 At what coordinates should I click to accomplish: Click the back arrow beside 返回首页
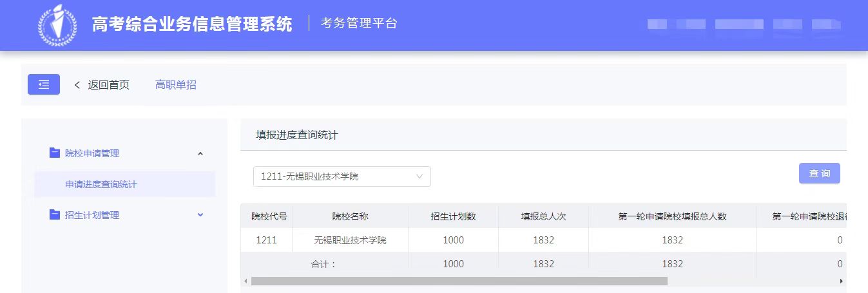pyautogui.click(x=77, y=85)
